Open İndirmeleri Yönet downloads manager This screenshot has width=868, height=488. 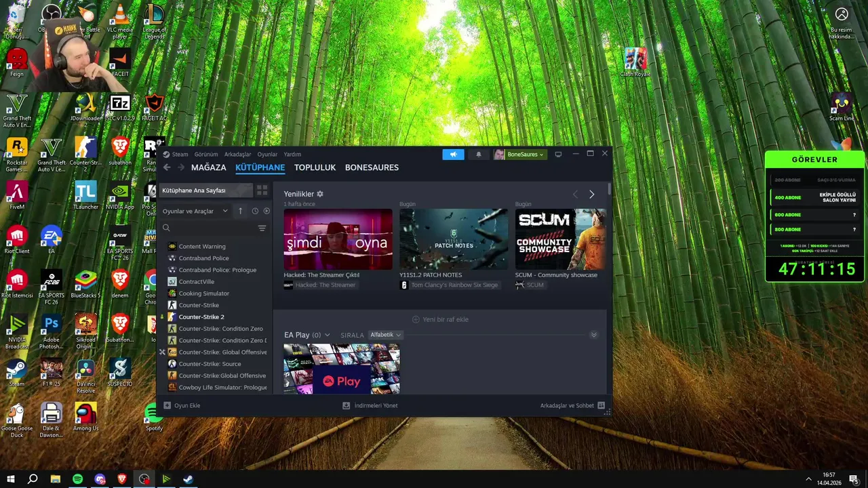(370, 405)
